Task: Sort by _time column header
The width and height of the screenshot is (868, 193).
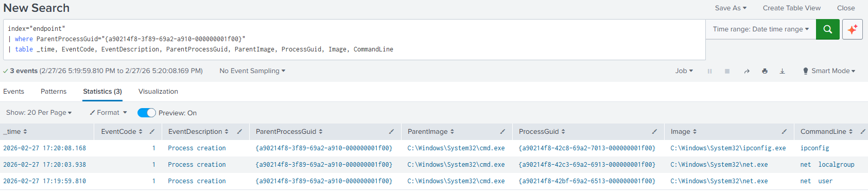Action: [15, 132]
